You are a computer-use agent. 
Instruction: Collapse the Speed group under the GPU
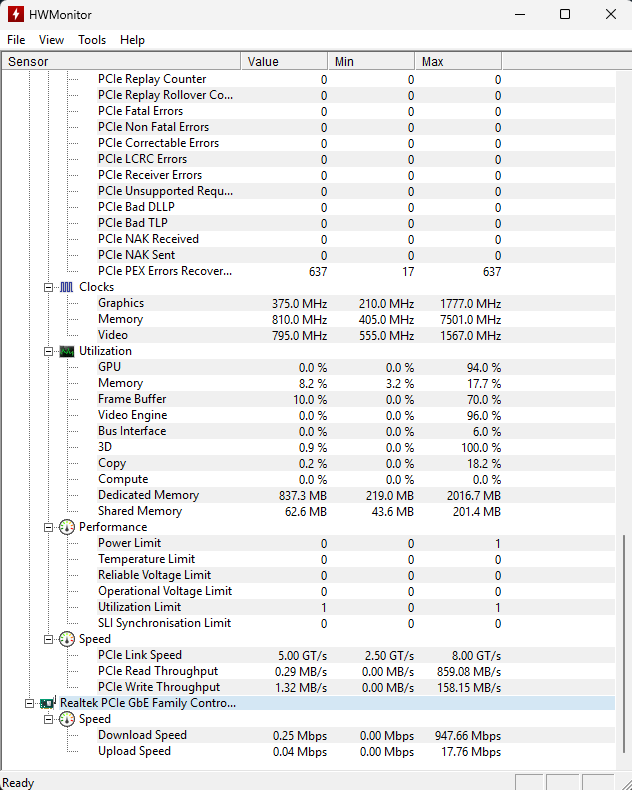[48, 639]
